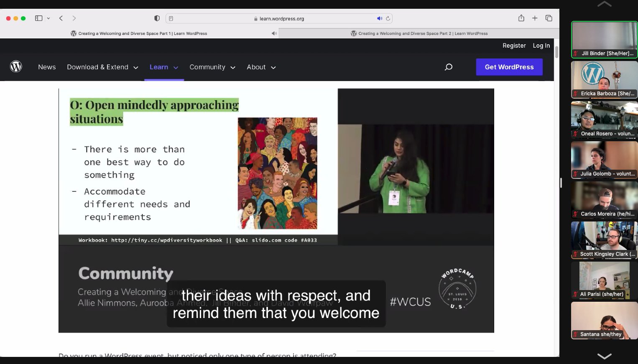Select Ericka Barboza's video thumbnail
This screenshot has height=364, width=638.
(x=605, y=79)
